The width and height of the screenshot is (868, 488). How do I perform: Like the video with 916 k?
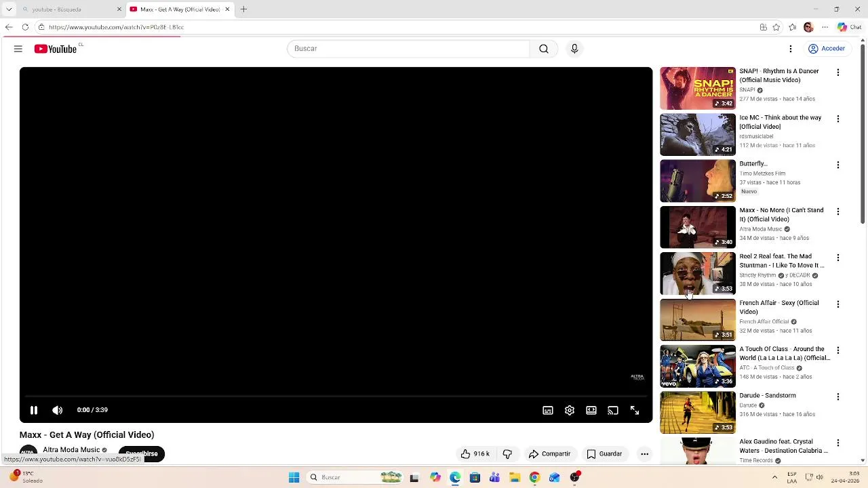(475, 454)
